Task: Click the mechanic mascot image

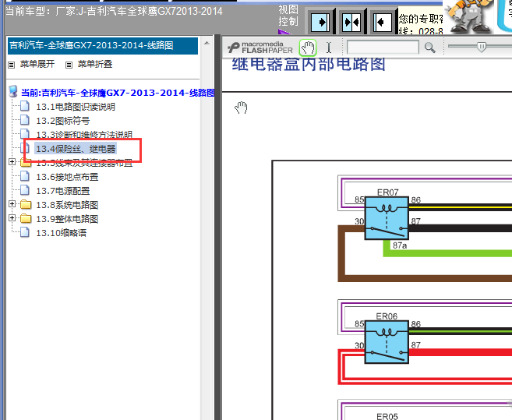Action: [469, 16]
